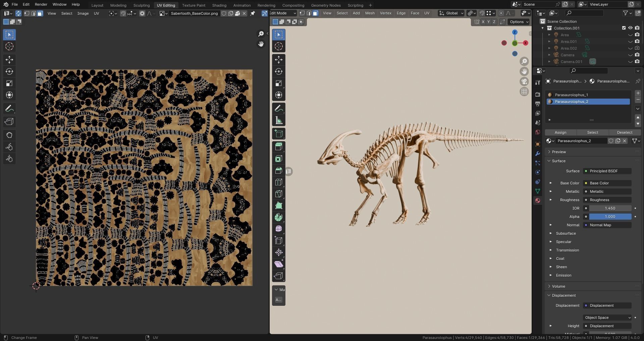The image size is (644, 341).
Task: Toggle UV sync selection
Action: [x=18, y=13]
